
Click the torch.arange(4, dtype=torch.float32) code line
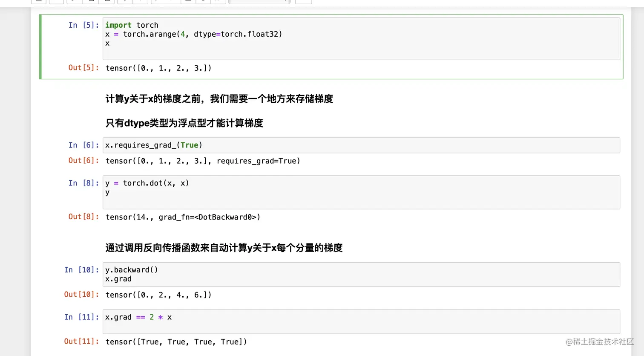(194, 34)
